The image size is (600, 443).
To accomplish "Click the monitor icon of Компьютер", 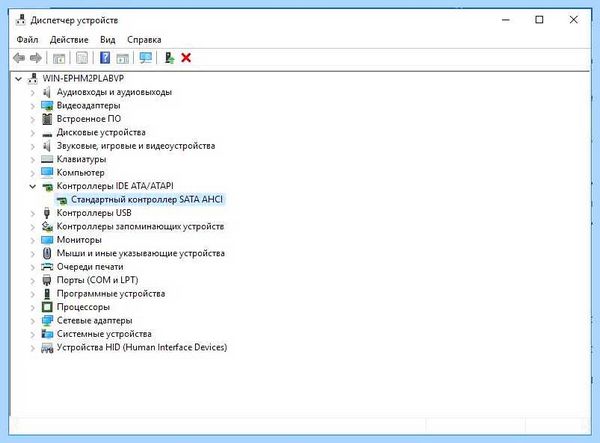I will coord(47,173).
